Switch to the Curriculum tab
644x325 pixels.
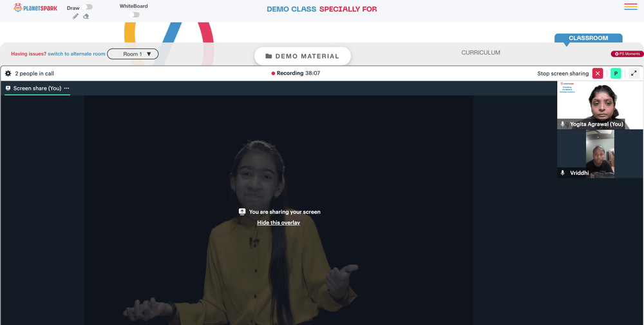pos(480,53)
